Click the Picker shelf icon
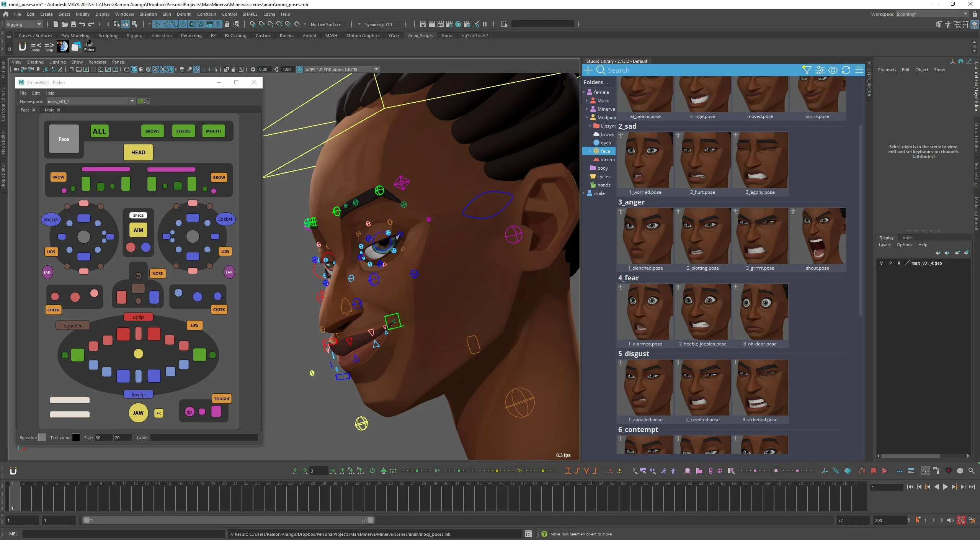The height and width of the screenshot is (540, 980). pyautogui.click(x=89, y=46)
